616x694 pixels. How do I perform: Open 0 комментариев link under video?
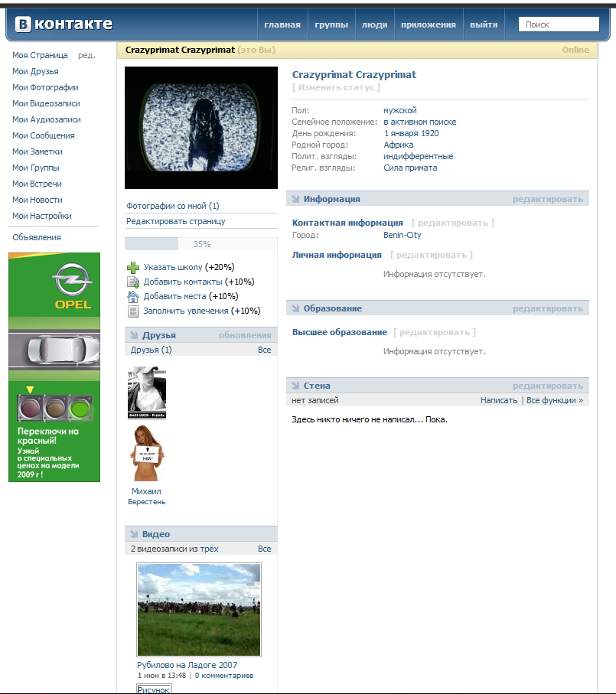coord(224,676)
